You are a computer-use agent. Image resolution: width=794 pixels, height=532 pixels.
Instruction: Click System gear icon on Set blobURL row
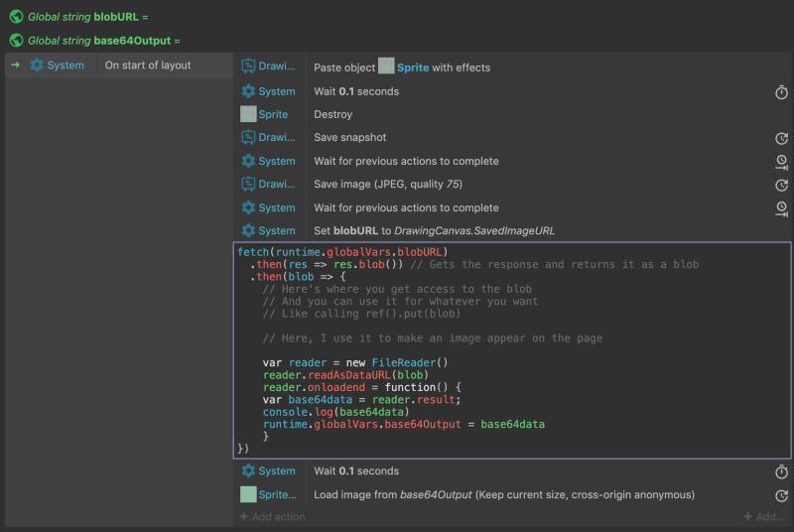click(x=248, y=230)
